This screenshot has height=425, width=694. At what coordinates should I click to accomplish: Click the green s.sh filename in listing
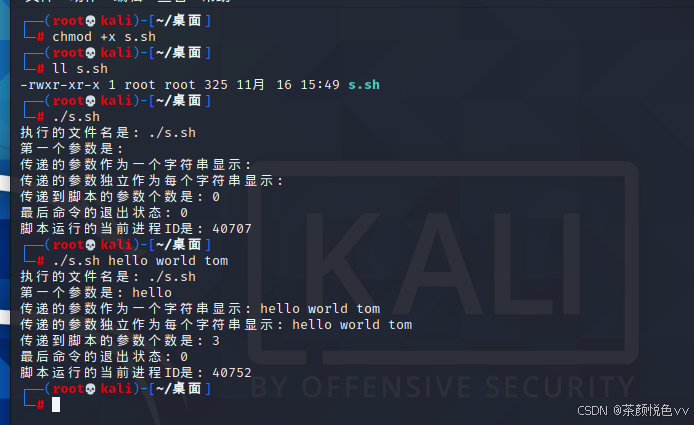[x=364, y=85]
